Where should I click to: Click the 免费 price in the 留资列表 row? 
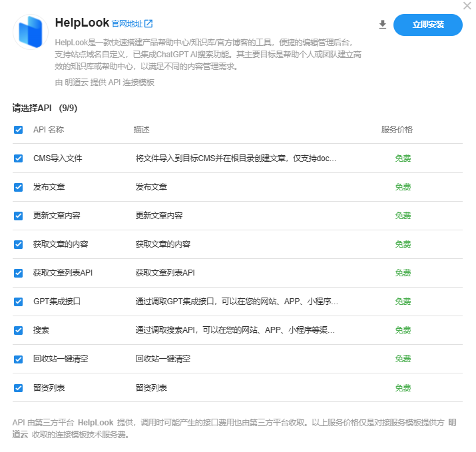(x=403, y=387)
